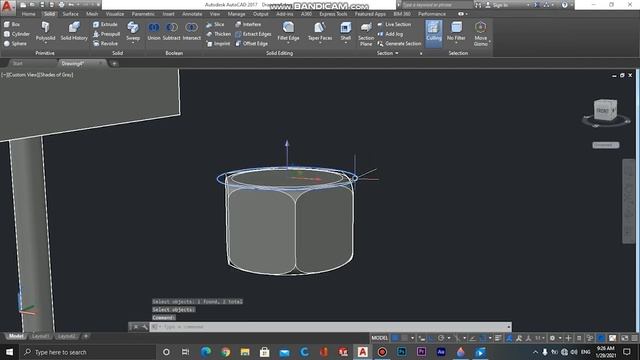
Task: Click the taskbar search box
Action: point(88,352)
